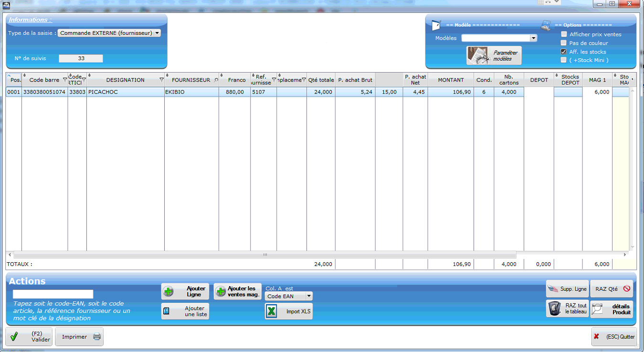Viewport: 644px width, 352px height.
Task: Click the détails Produit button
Action: pos(612,309)
